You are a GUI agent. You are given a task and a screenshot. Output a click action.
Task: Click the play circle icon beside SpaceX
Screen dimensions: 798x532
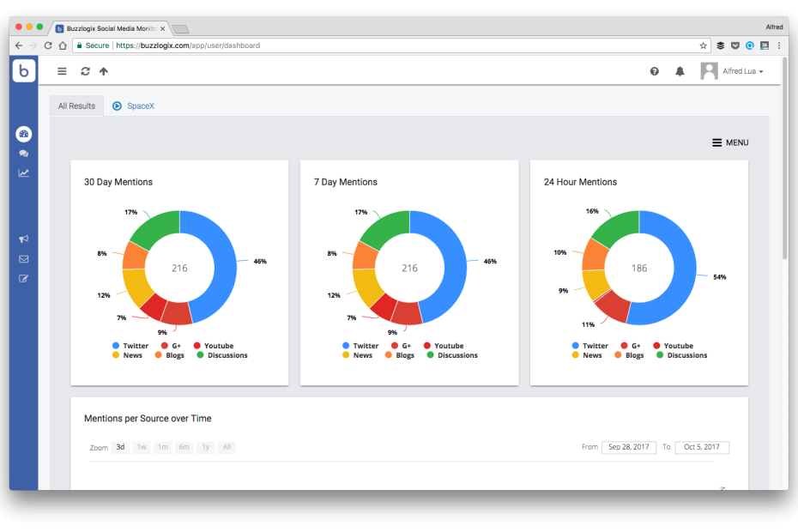[x=117, y=106]
